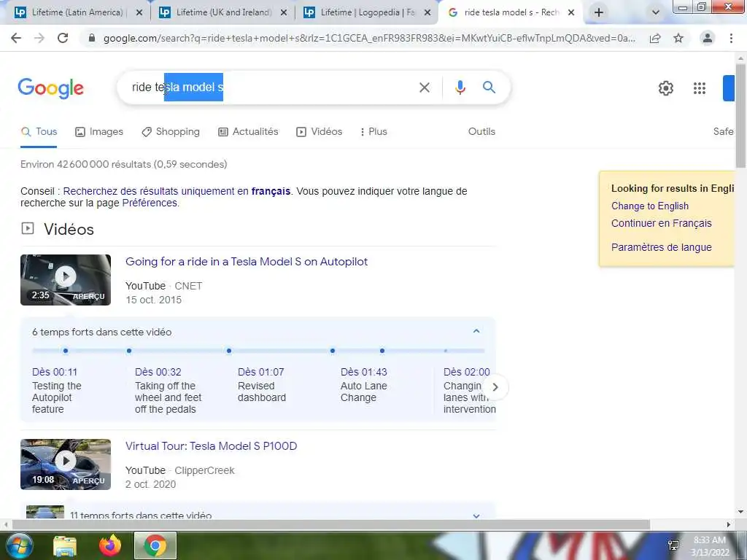
Task: Click the URL address bar
Action: pyautogui.click(x=369, y=38)
